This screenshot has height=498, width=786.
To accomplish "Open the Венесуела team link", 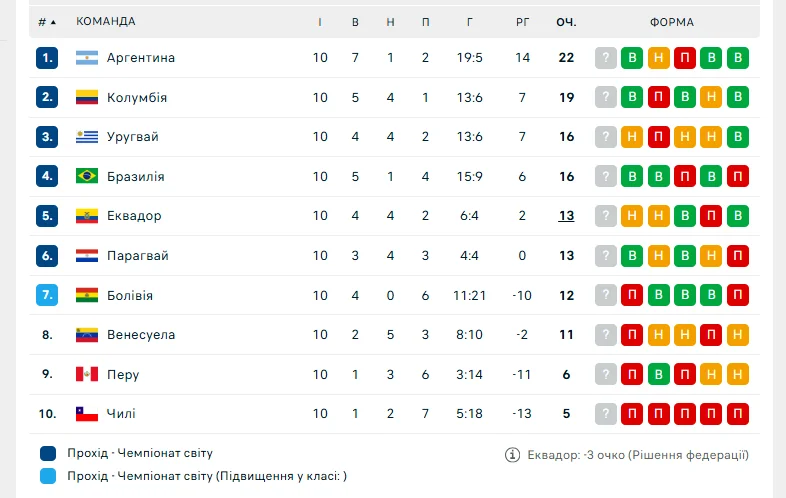I will click(x=141, y=335).
